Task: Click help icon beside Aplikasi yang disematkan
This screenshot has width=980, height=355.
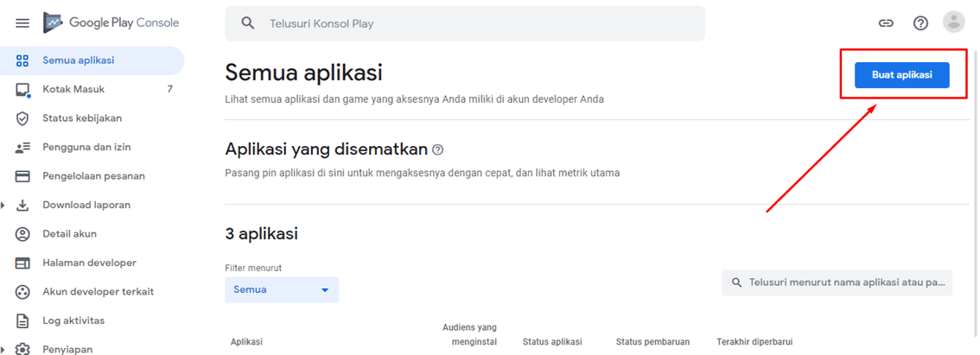Action: (437, 150)
